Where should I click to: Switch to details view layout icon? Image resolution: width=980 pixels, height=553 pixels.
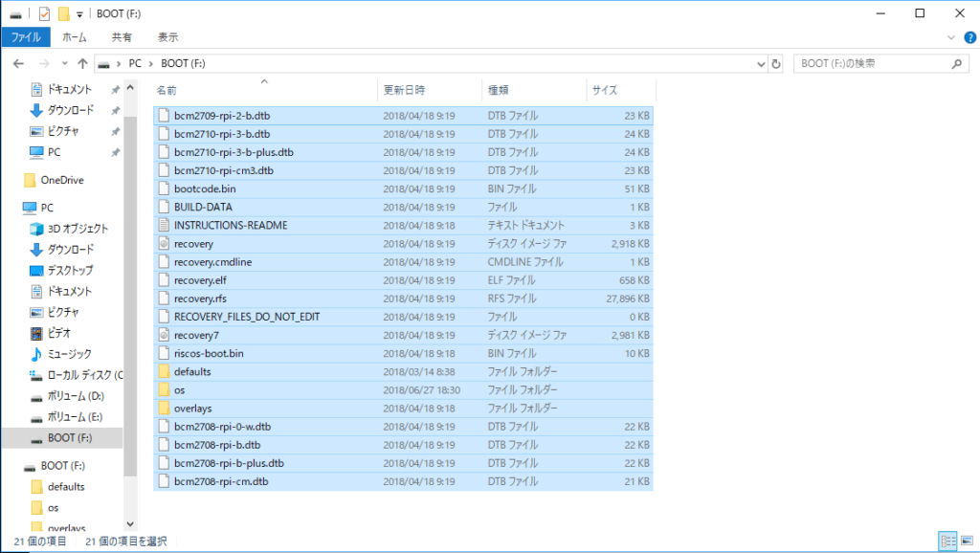[947, 542]
